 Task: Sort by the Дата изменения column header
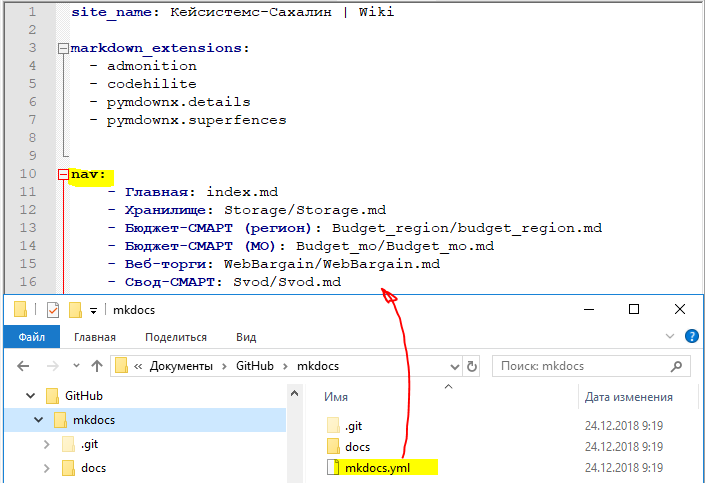[x=629, y=397]
